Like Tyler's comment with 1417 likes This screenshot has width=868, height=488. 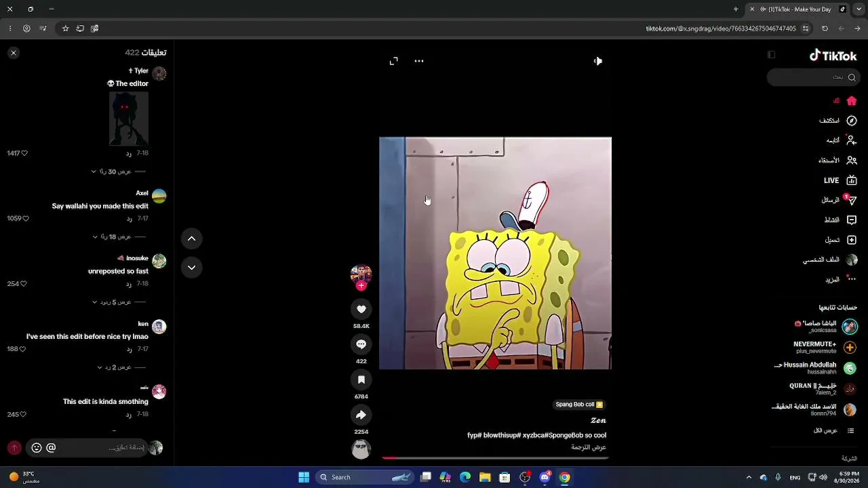24,153
